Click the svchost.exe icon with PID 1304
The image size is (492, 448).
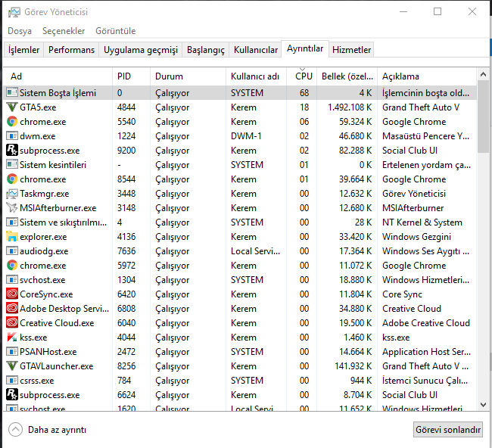[12, 280]
